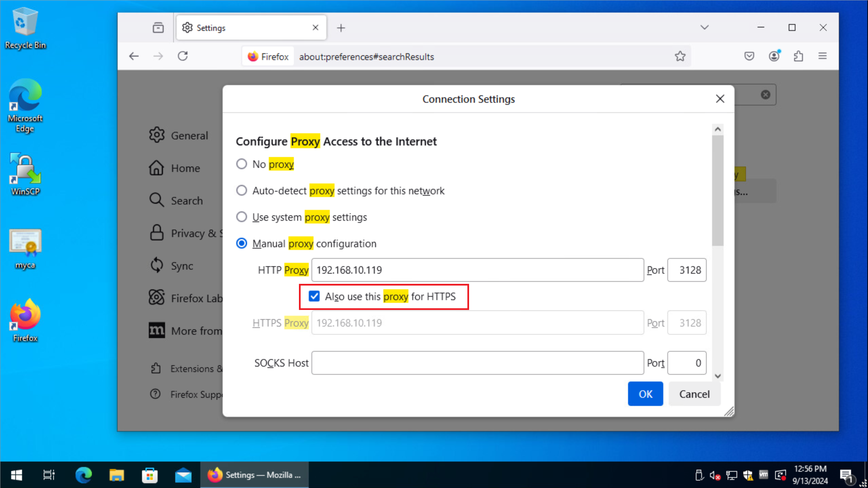Screen dimensions: 868x488
Task: Select the No proxy radio option
Action: (241, 164)
